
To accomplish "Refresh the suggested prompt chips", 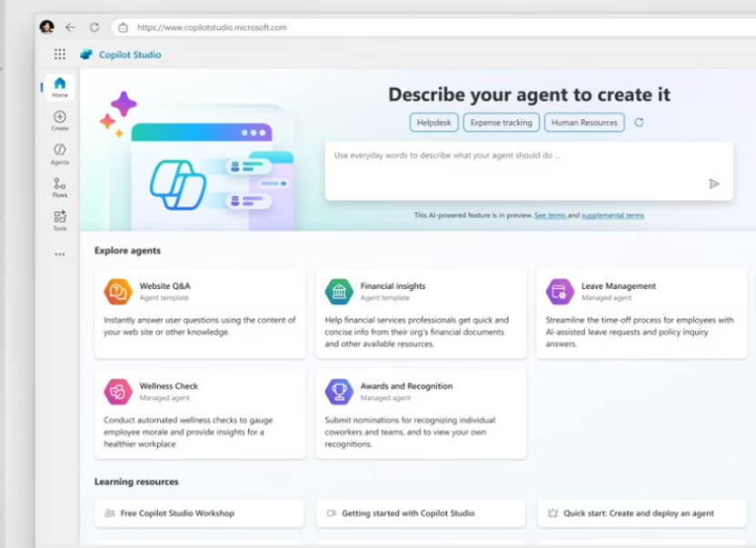I will coord(639,123).
